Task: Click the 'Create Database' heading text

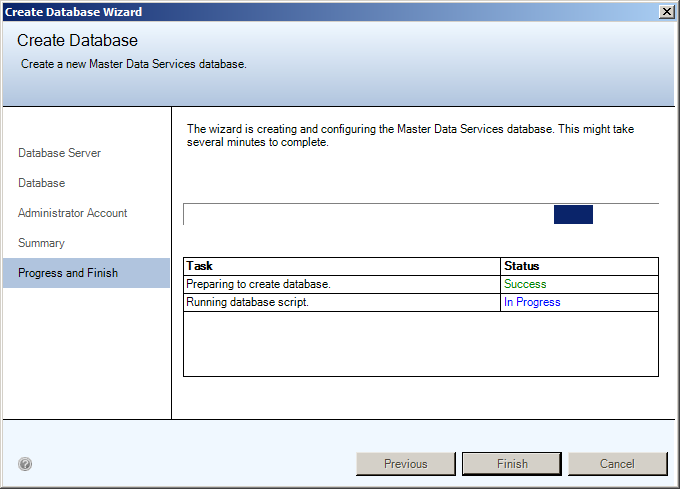Action: point(77,40)
